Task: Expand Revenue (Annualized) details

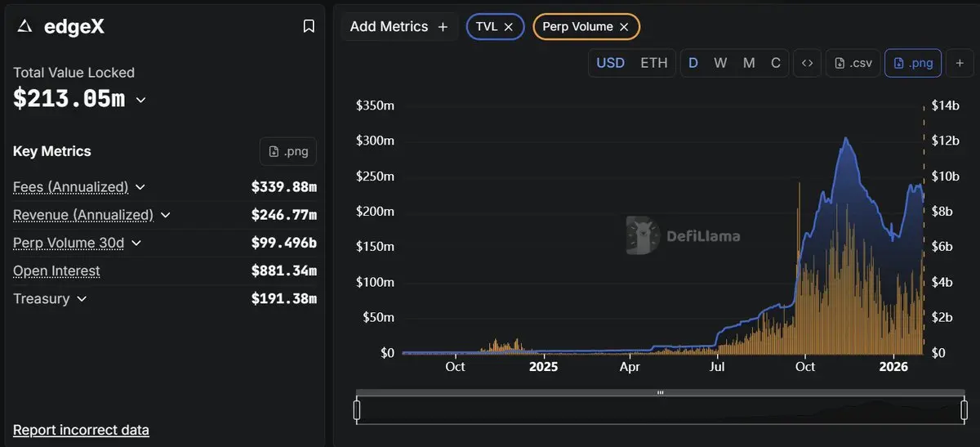Action: click(166, 215)
